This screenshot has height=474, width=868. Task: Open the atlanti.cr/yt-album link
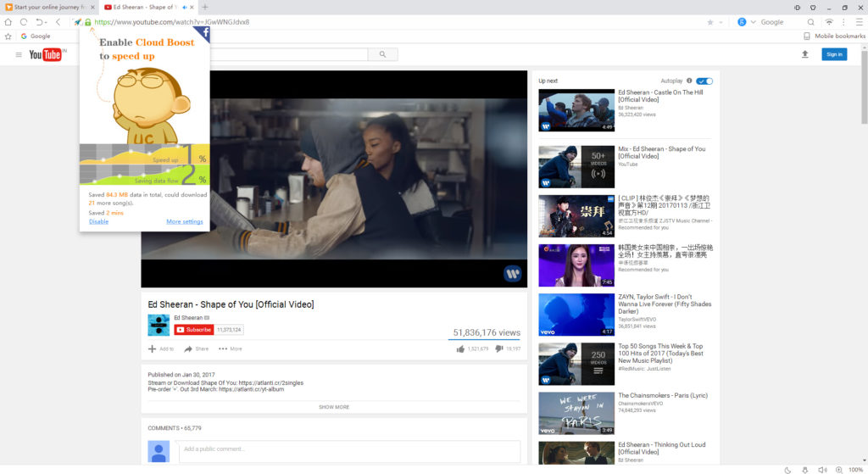pos(251,389)
